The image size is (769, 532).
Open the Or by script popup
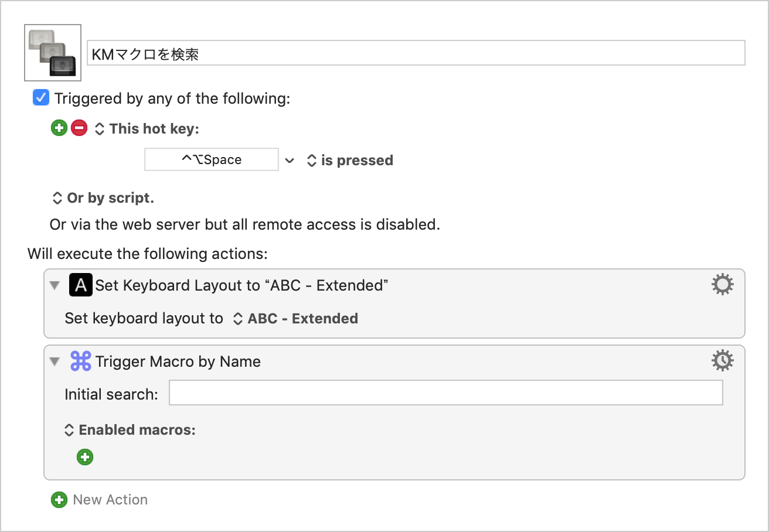(x=103, y=198)
